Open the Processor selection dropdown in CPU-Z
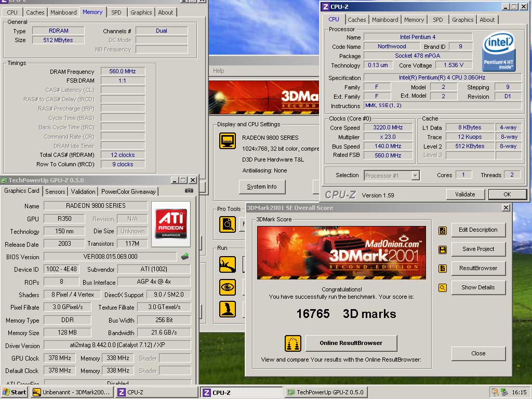This screenshot has width=532, height=399. (415, 176)
